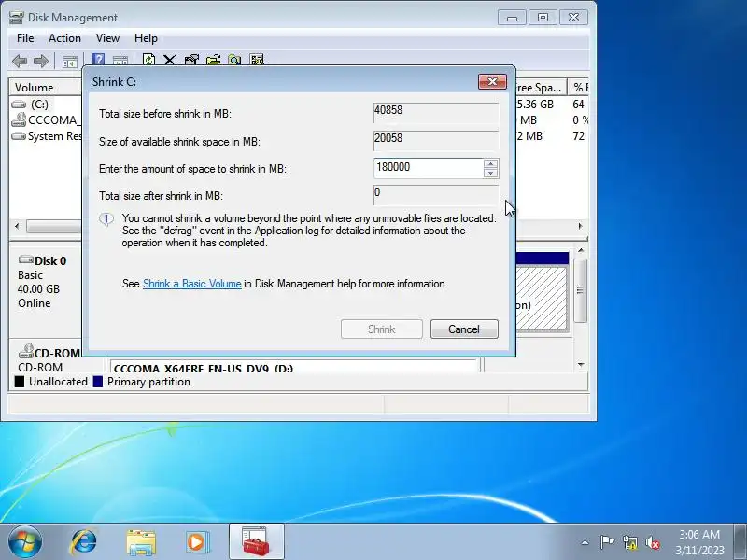Click the taskbar clock showing 3:06 AM
Viewport: 747px width, 560px height.
[x=698, y=542]
